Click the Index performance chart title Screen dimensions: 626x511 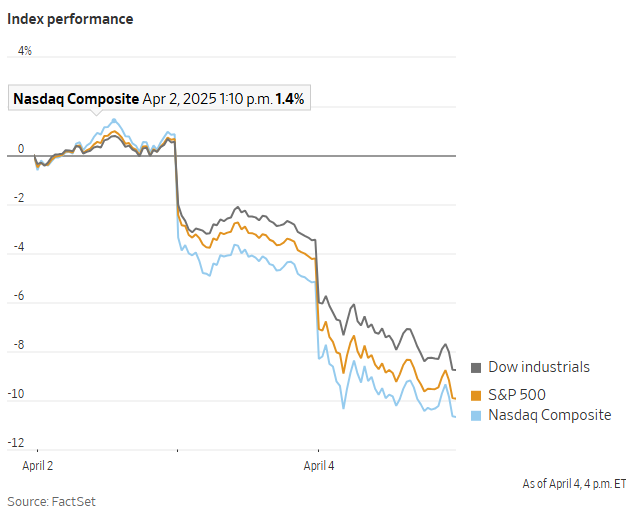pos(70,19)
